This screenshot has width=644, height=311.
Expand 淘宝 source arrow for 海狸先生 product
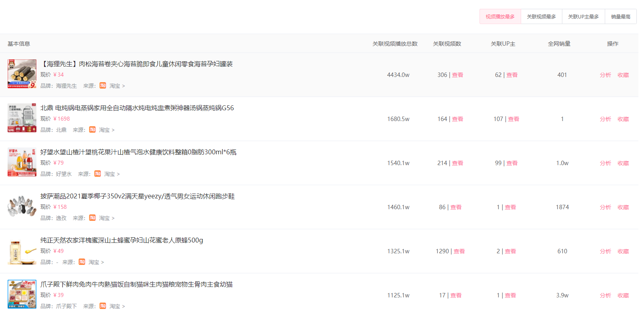click(x=124, y=86)
